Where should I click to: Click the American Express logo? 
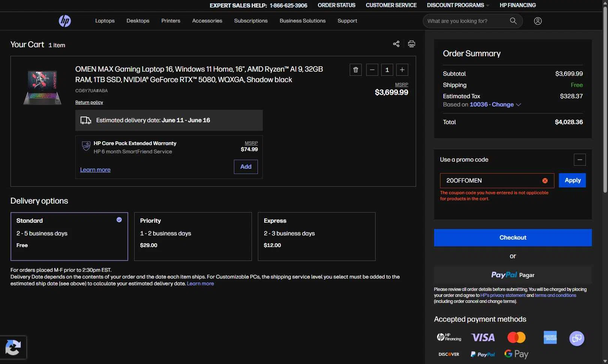pyautogui.click(x=550, y=337)
